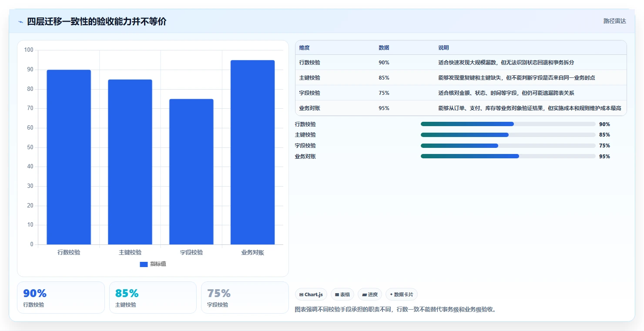Click the 75% cell in the table
The height and width of the screenshot is (331, 644).
384,93
